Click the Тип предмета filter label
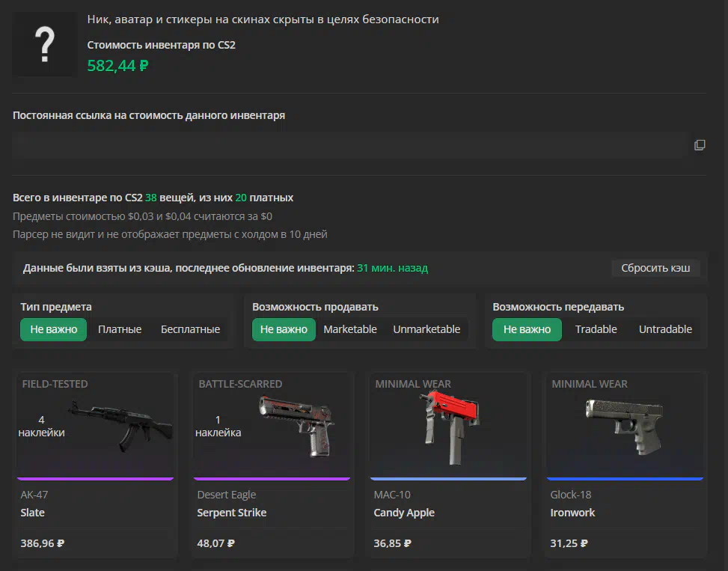 [x=55, y=307]
